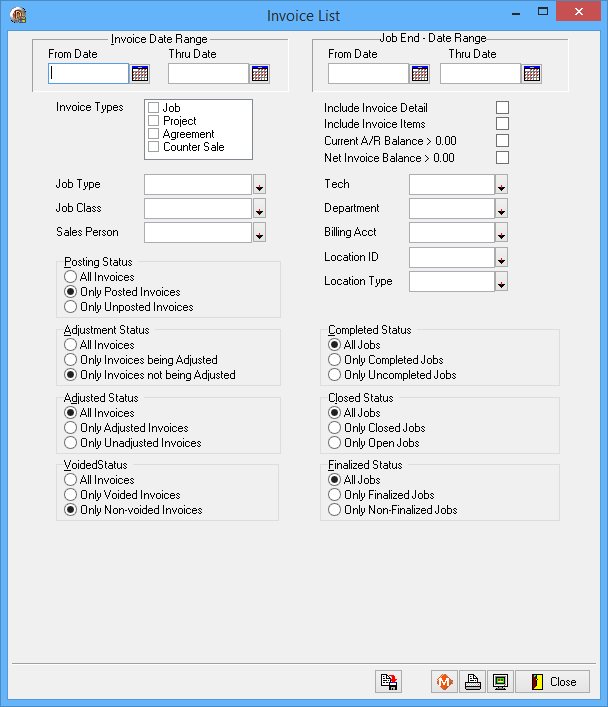Check the Include Invoice Detail box

click(x=502, y=108)
